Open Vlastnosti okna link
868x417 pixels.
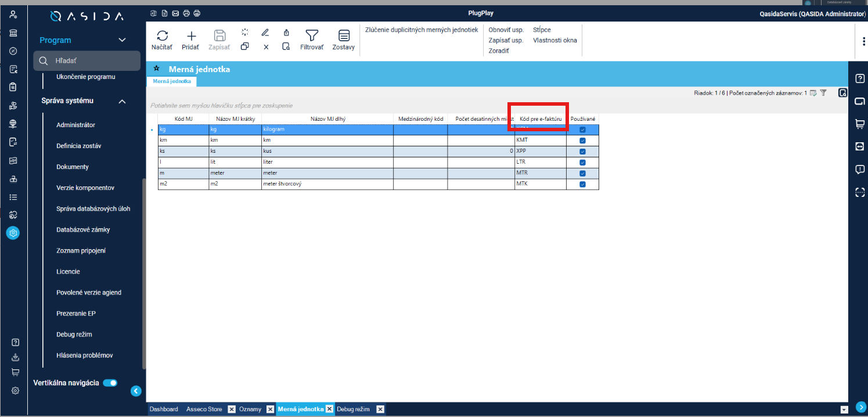tap(555, 40)
